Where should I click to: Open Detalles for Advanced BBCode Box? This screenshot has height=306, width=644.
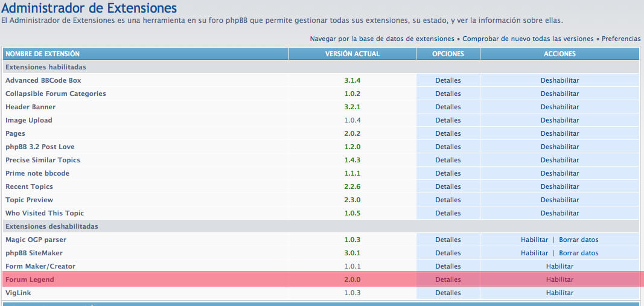click(x=448, y=80)
